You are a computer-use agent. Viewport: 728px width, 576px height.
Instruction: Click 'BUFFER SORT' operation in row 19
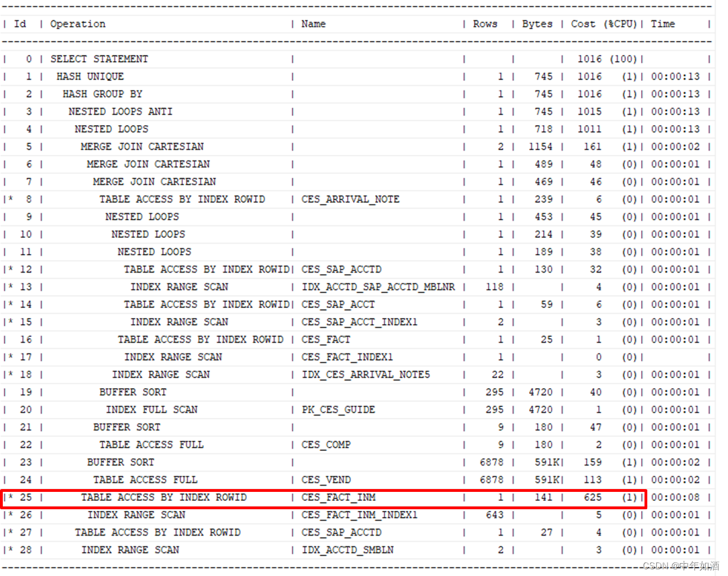point(133,392)
